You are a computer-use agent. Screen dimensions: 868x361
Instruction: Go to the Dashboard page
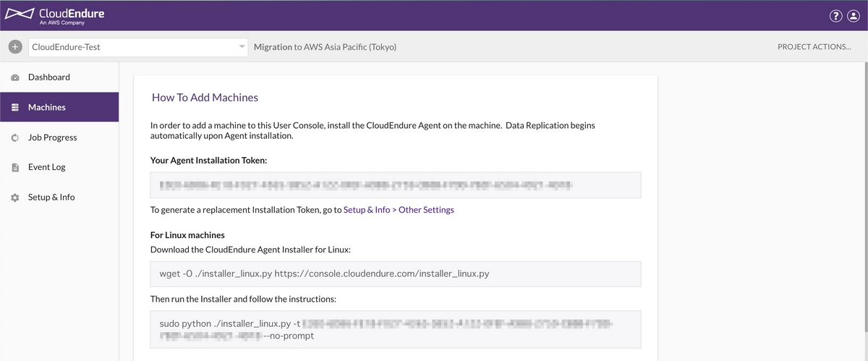[x=59, y=77]
